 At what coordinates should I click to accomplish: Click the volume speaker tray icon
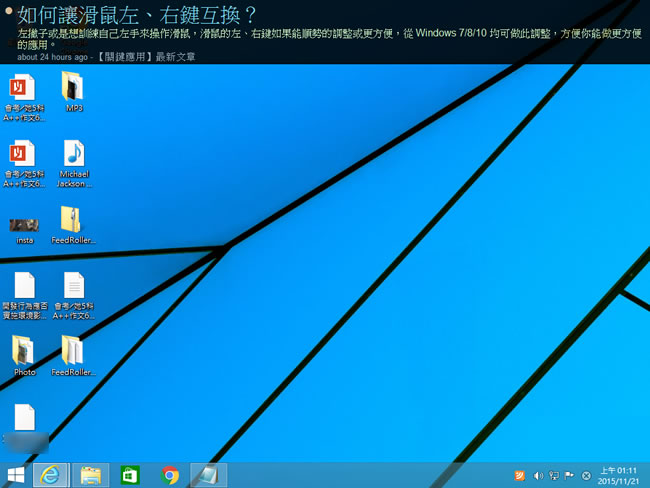pos(537,475)
